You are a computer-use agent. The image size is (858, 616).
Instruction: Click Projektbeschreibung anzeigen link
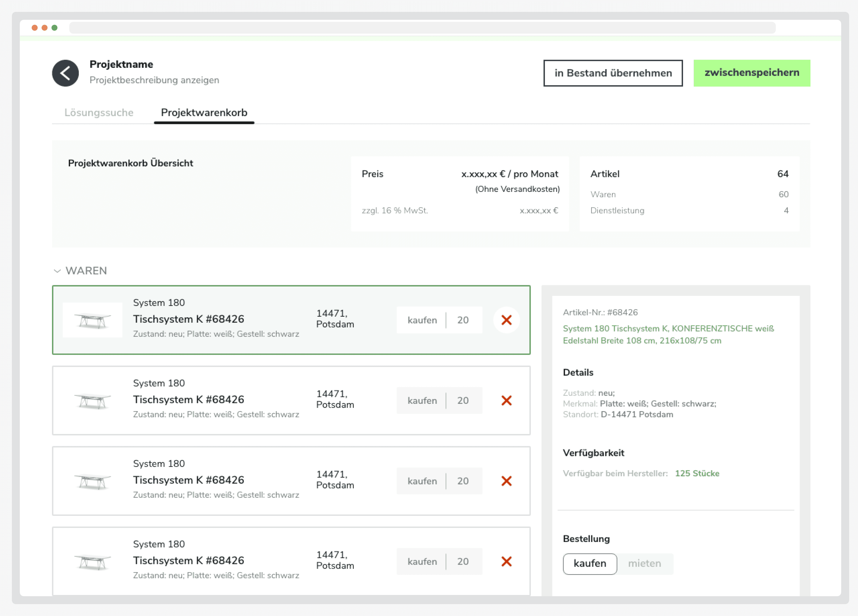154,80
